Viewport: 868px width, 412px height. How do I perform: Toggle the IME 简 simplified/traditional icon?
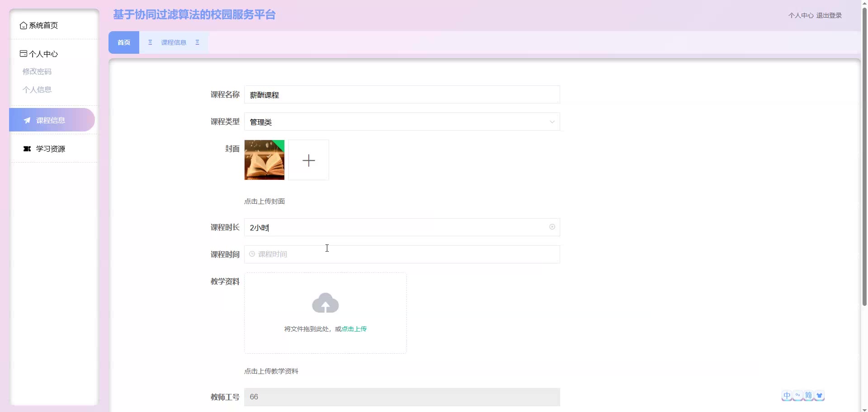809,396
